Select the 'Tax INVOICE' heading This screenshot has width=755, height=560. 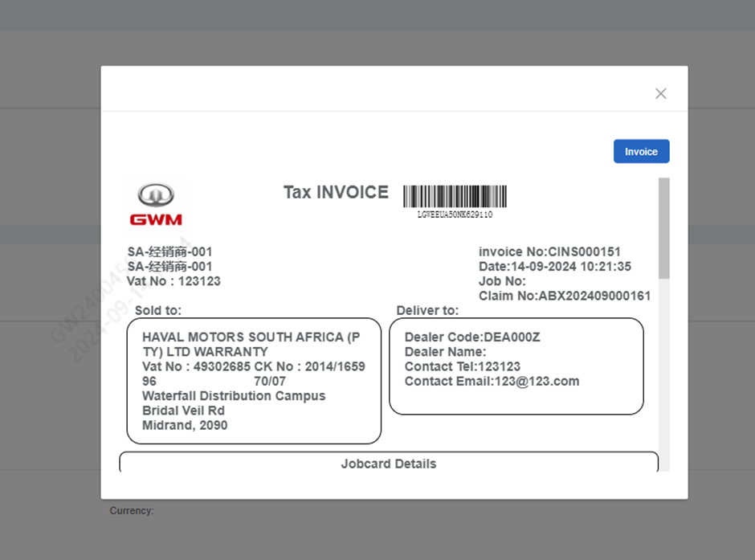(x=336, y=192)
